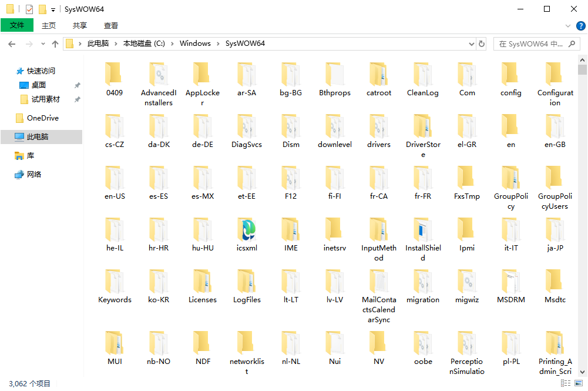Click SysWOW64 in the address path
The width and height of the screenshot is (588, 391).
245,44
